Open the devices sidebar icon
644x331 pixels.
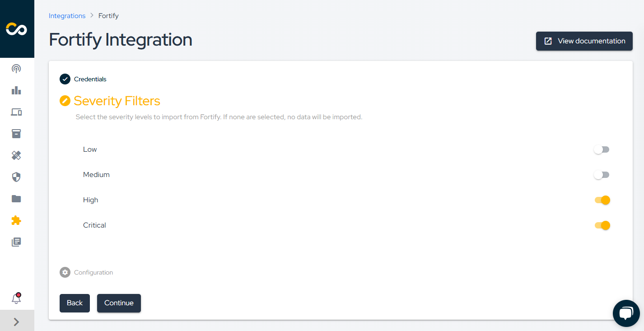pyautogui.click(x=16, y=112)
